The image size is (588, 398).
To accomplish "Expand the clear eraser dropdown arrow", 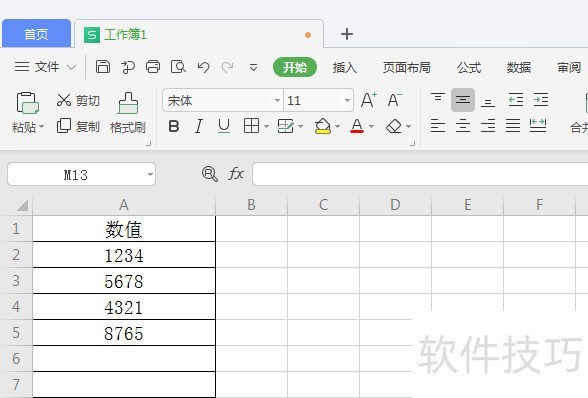I will [x=408, y=127].
